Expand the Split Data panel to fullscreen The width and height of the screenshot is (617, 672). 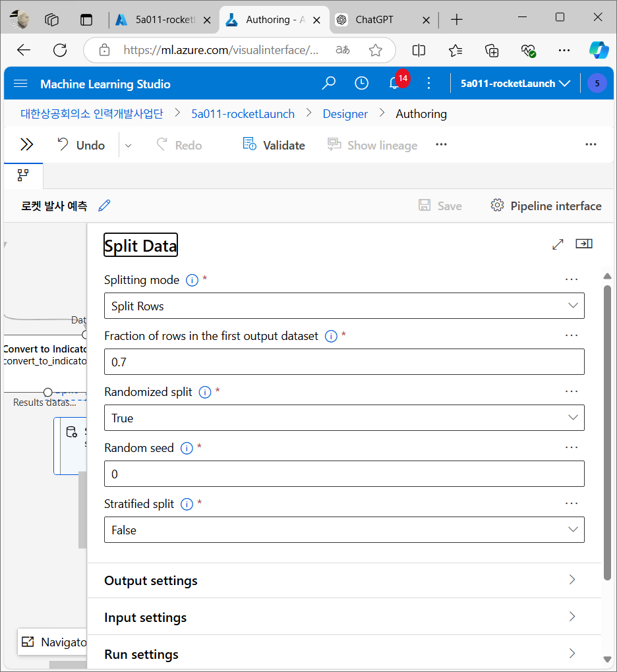tap(558, 244)
